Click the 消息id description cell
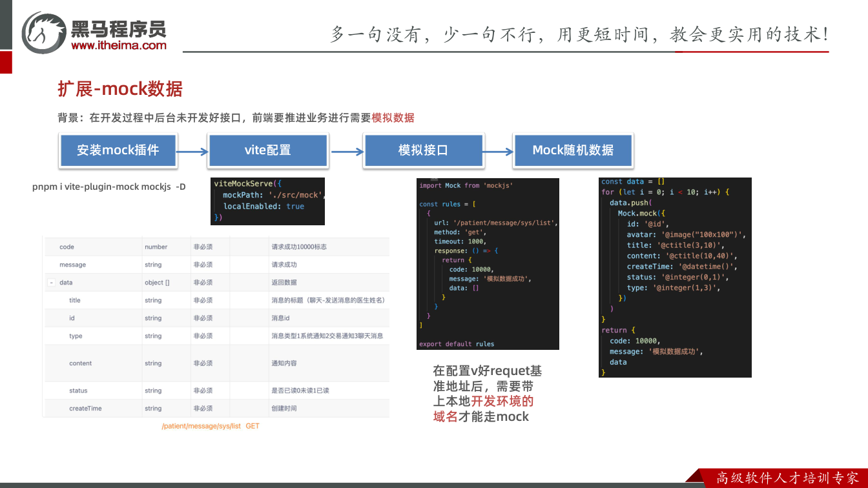Viewport: 868px width, 488px height. 280,318
